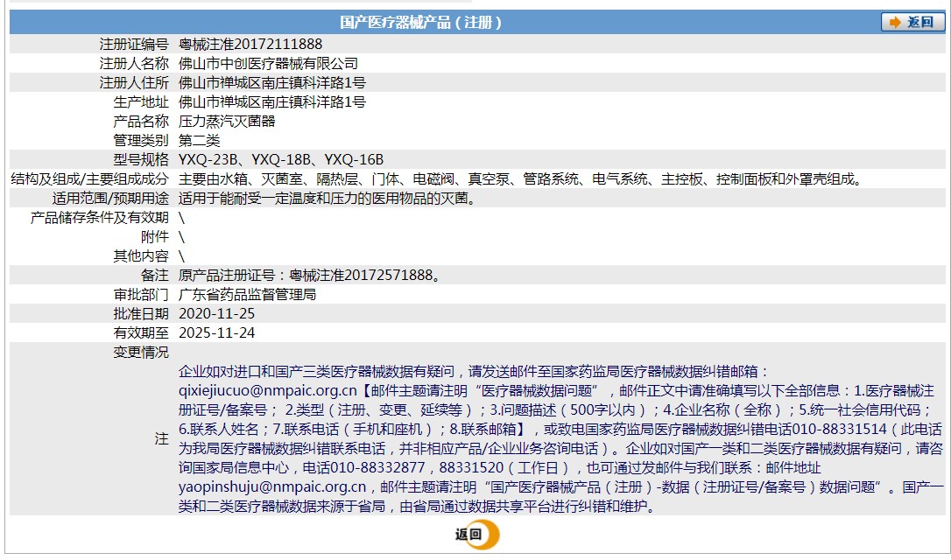Click the 审批部门 label
This screenshot has height=560, width=951.
coord(141,295)
